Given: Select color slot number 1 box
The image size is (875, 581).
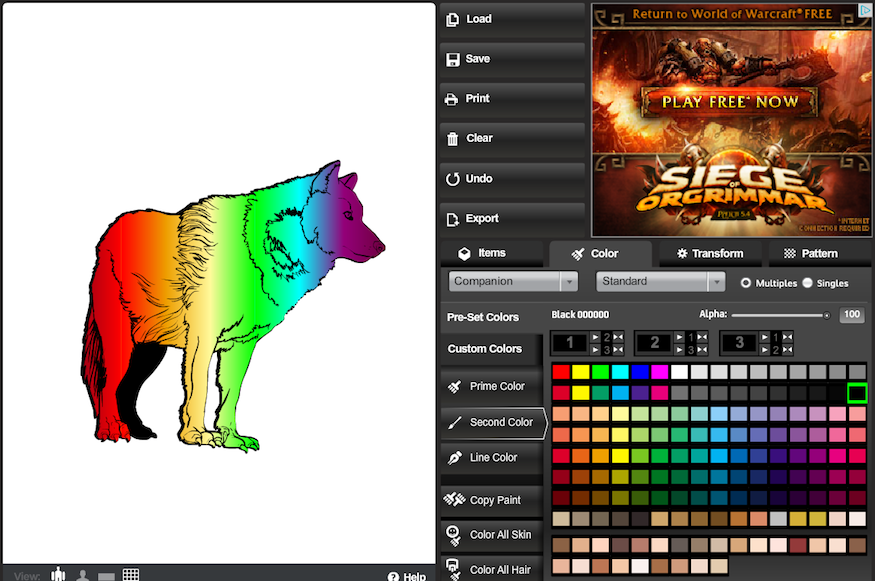Looking at the screenshot, I should (x=569, y=343).
